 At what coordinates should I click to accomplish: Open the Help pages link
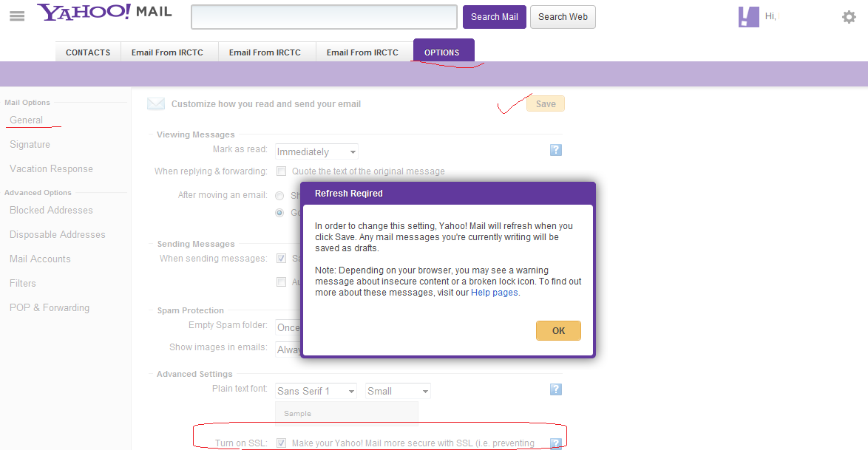495,293
